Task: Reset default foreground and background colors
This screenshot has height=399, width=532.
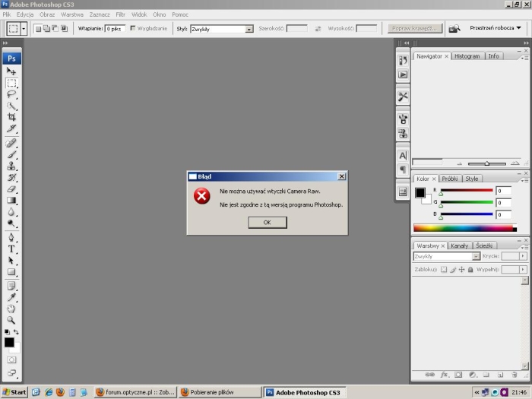Action: click(7, 332)
